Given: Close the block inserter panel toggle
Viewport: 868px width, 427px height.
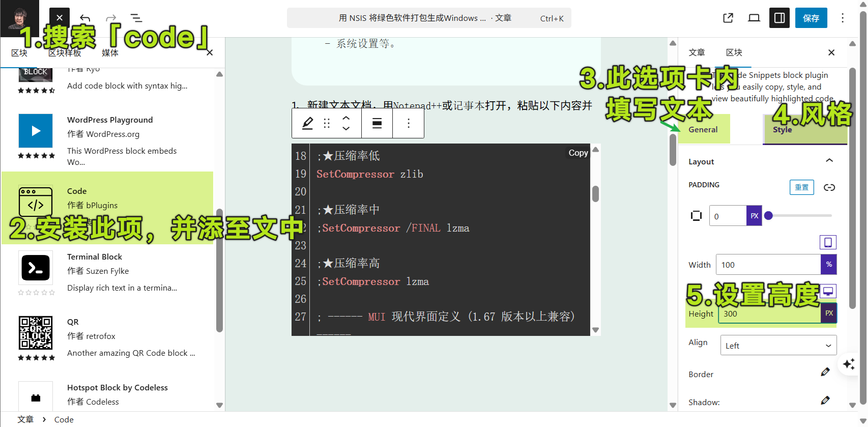Looking at the screenshot, I should point(60,18).
